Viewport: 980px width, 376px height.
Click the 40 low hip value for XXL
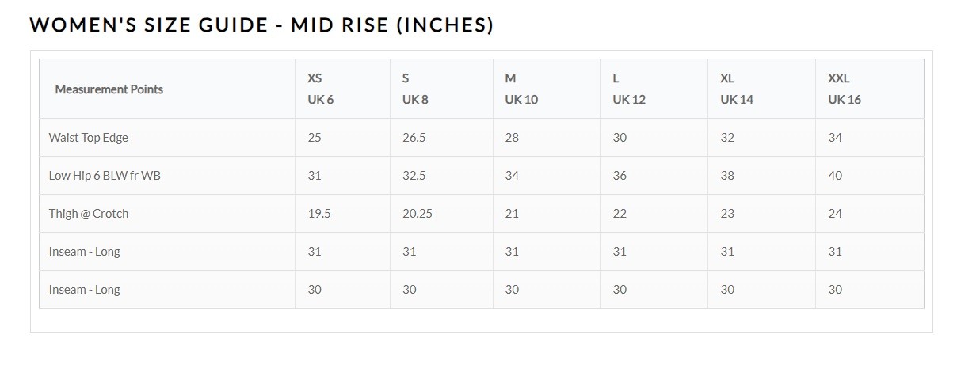pos(835,176)
